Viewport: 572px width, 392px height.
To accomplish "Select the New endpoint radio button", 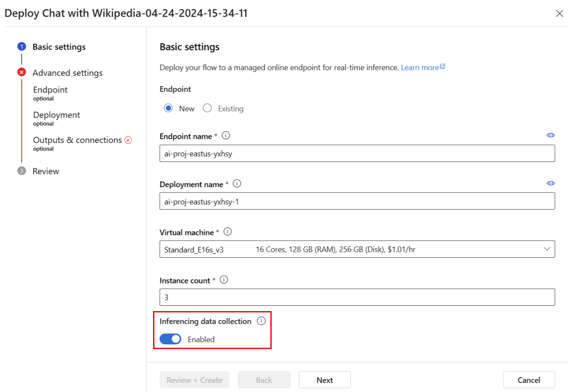I will click(x=168, y=108).
